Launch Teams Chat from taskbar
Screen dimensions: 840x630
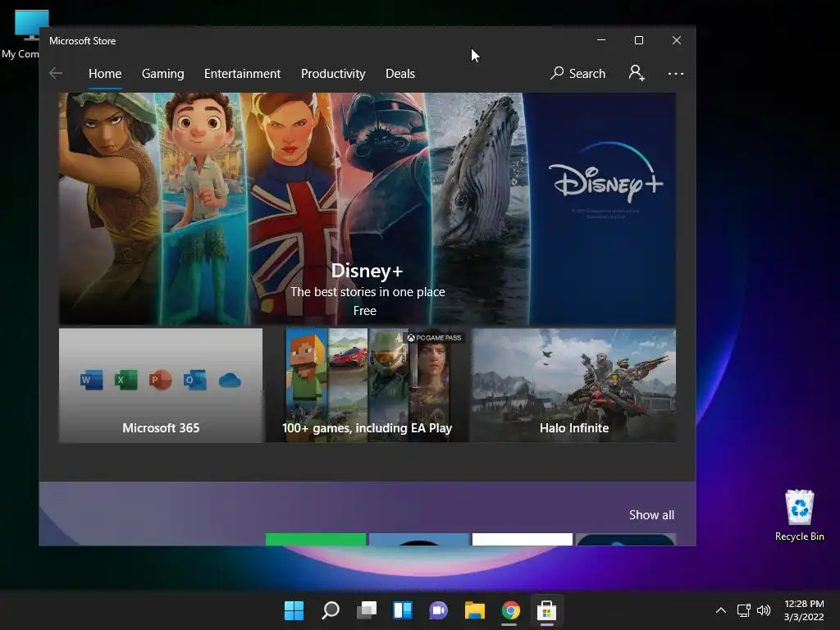438,610
